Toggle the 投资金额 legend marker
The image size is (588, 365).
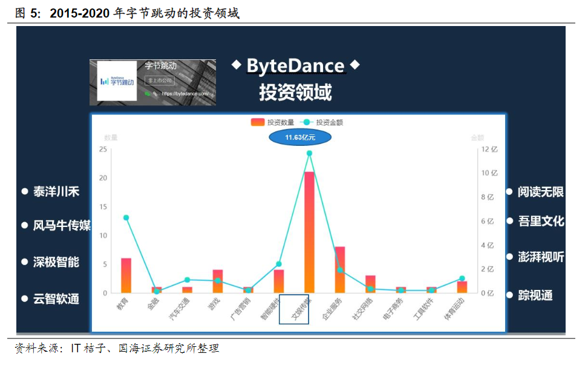tap(306, 122)
